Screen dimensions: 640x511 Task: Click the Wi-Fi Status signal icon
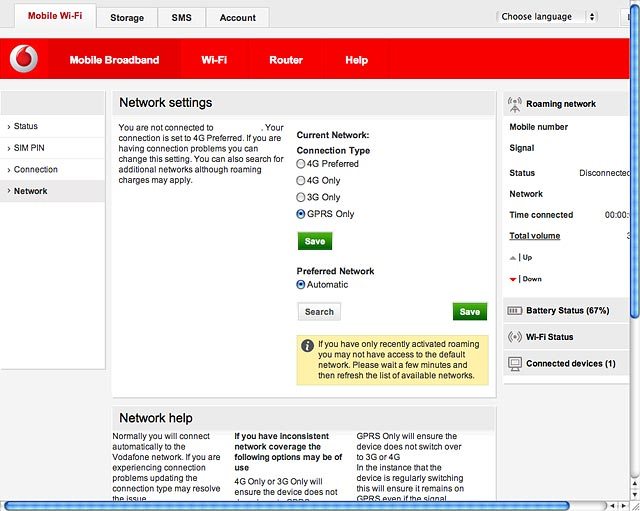point(515,337)
